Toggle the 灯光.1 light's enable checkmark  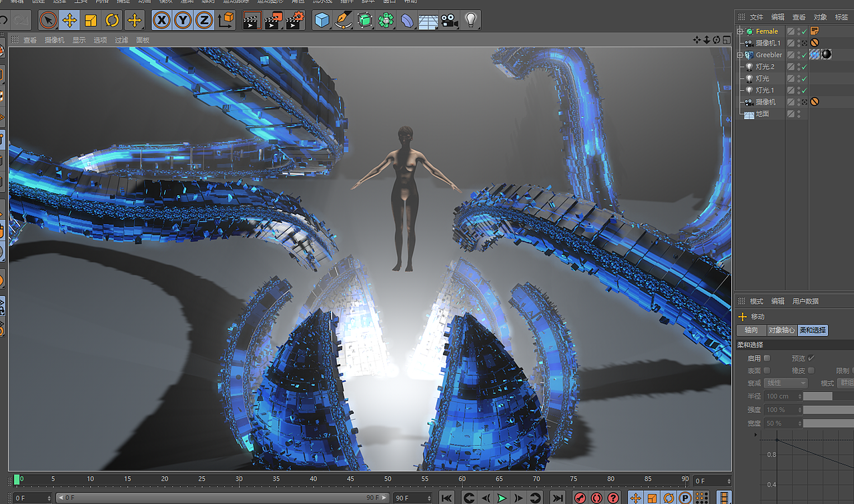[805, 91]
